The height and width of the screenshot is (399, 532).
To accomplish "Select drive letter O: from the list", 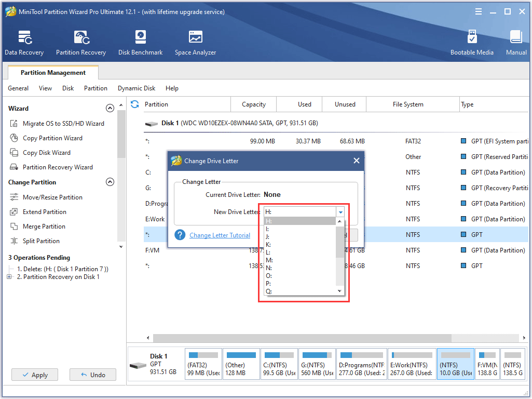I will click(299, 276).
